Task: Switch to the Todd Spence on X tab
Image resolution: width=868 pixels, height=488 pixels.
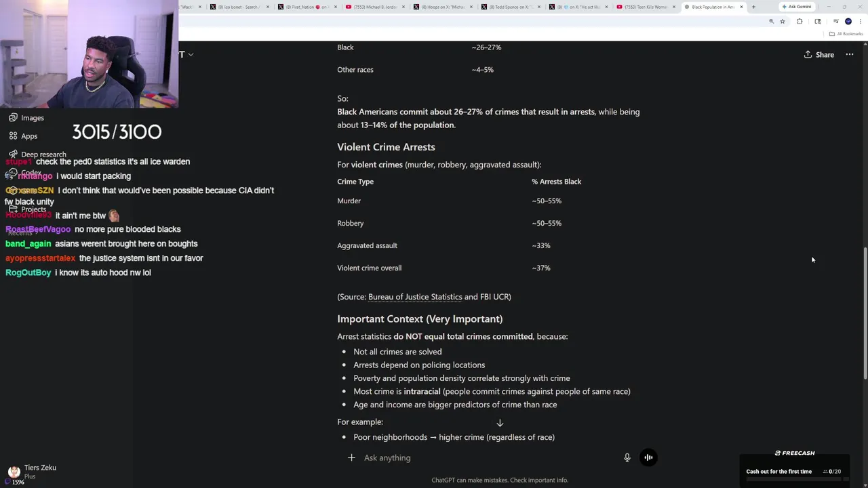Action: click(x=509, y=7)
